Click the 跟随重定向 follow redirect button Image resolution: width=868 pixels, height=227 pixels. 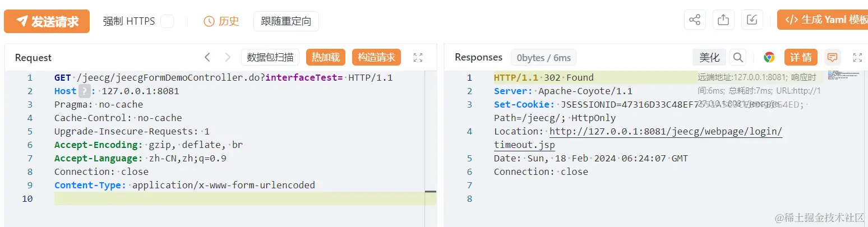point(286,21)
